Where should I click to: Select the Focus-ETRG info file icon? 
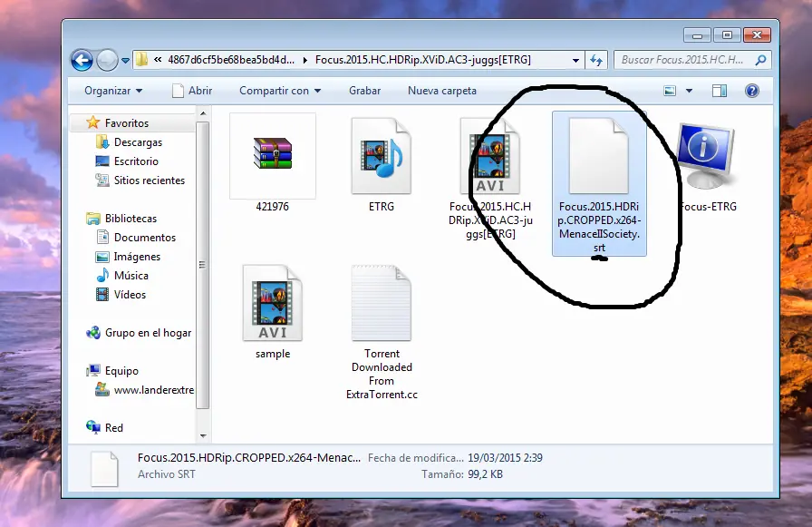[707, 155]
